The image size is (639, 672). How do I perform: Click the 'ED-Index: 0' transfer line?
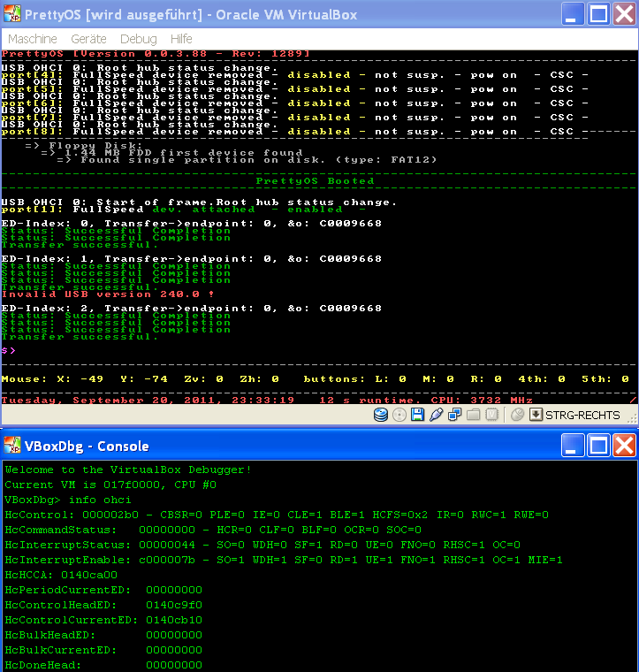tap(192, 224)
